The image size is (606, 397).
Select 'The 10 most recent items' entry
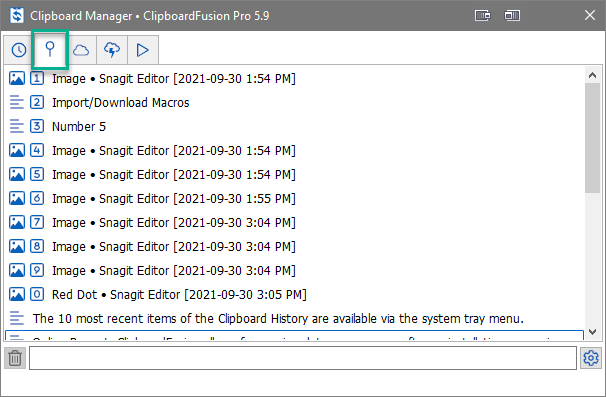pyautogui.click(x=278, y=318)
